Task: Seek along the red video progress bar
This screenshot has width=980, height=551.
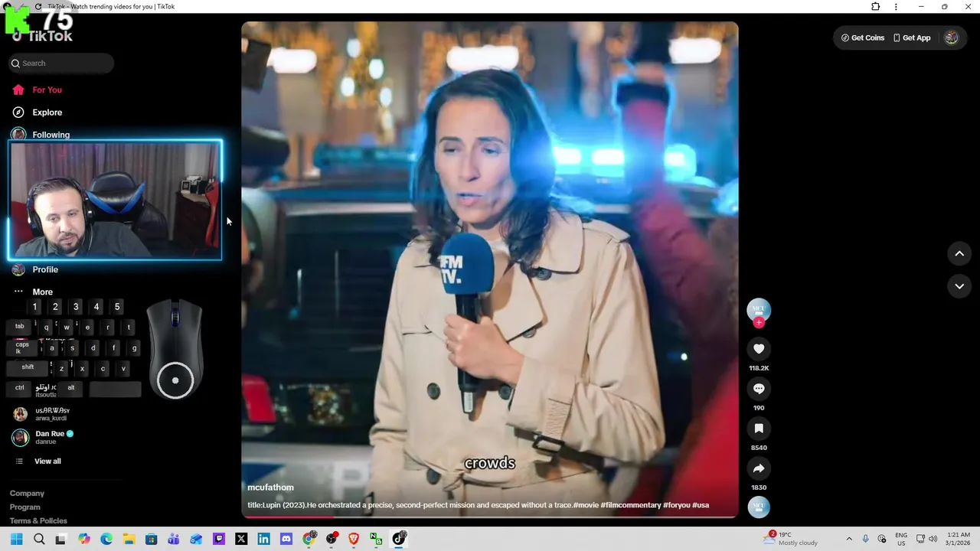Action: tap(490, 517)
